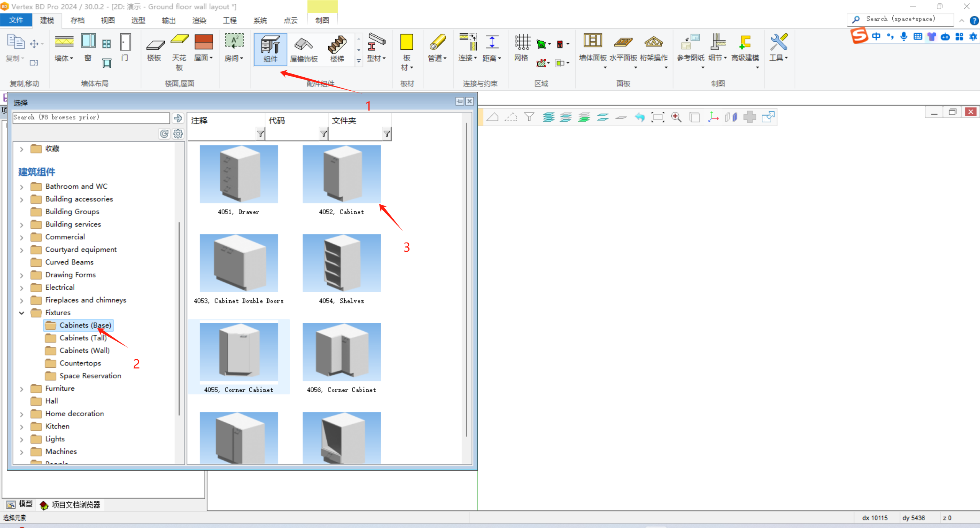The width and height of the screenshot is (980, 528).
Task: Select the 4051 Drawer component thumbnail
Action: coord(239,174)
